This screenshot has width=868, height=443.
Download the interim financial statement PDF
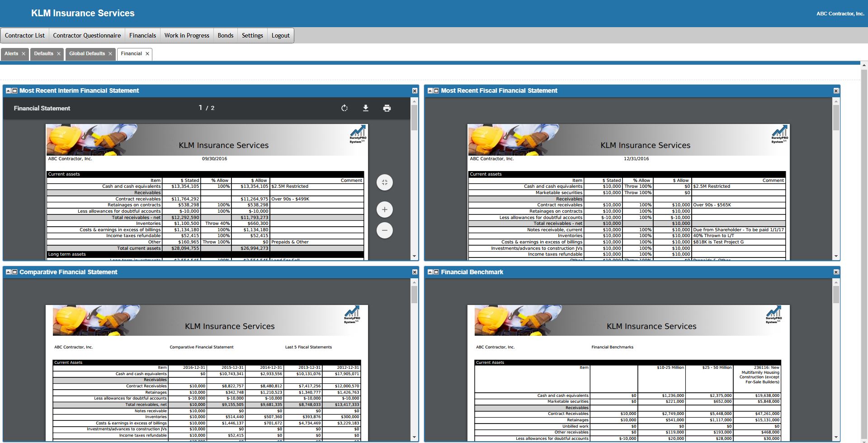366,108
